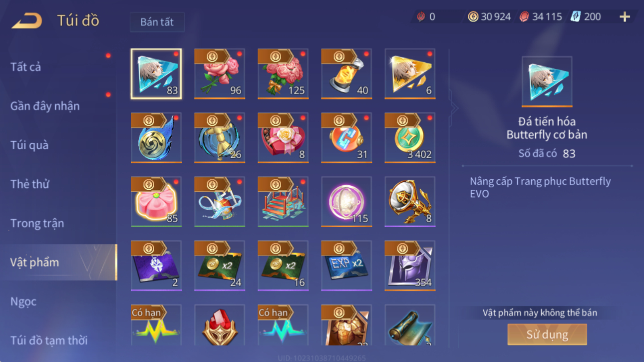Select the purple helmet item with 354
The image size is (644, 362).
click(x=410, y=266)
